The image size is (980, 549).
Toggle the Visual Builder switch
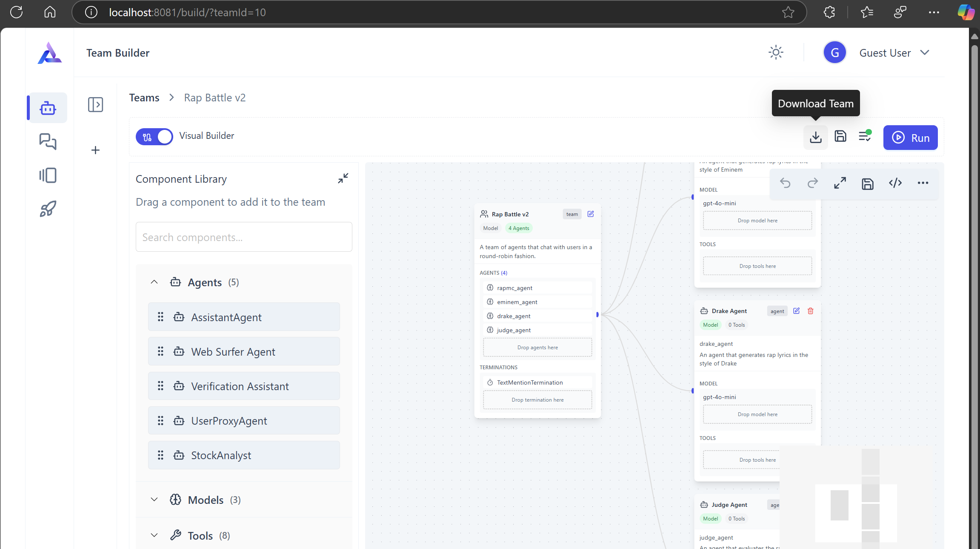[154, 137]
